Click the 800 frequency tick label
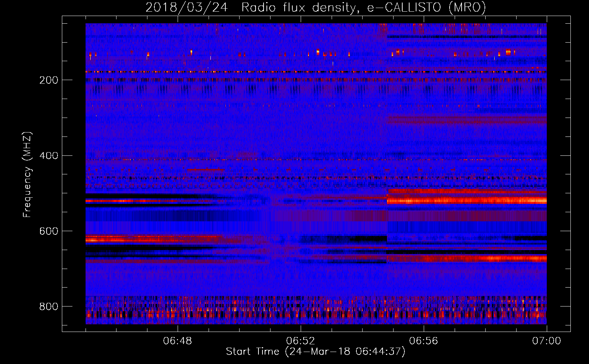This screenshot has width=589, height=364. click(49, 306)
